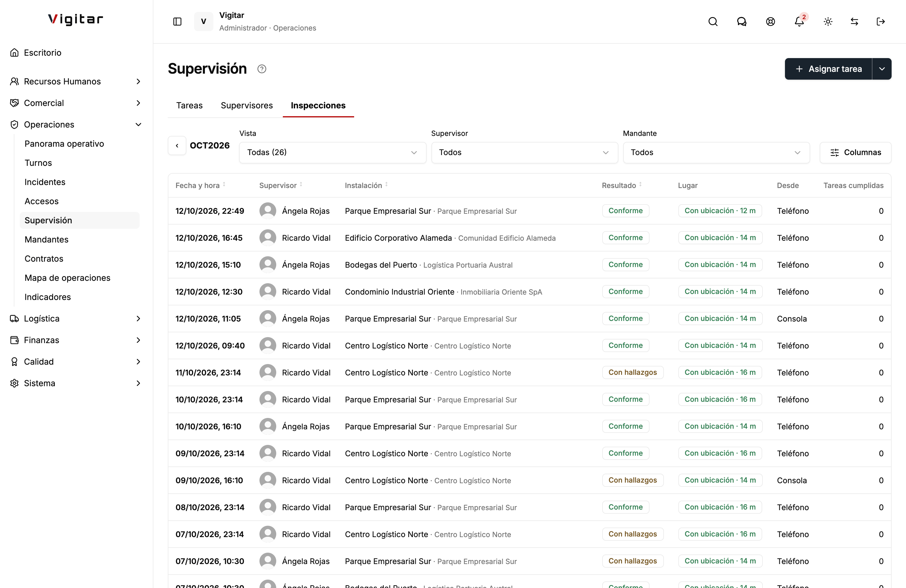
Task: Open Columnas settings button
Action: [x=855, y=152]
